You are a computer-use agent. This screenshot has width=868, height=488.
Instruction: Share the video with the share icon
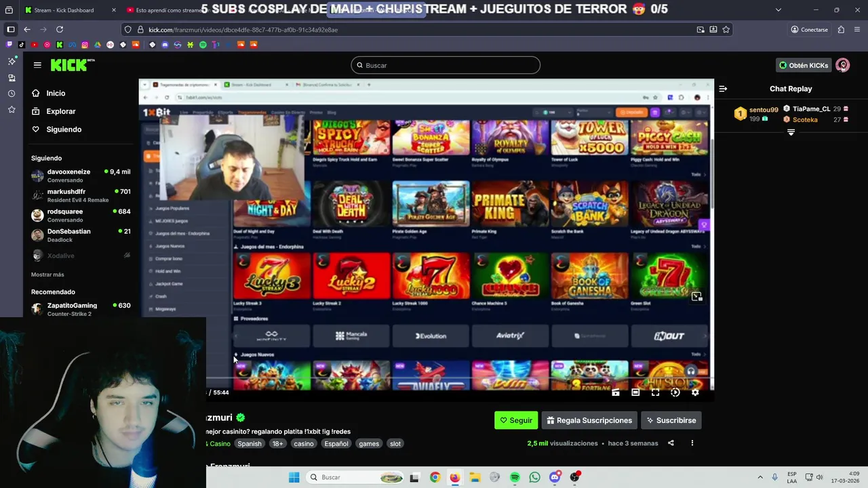pos(671,443)
